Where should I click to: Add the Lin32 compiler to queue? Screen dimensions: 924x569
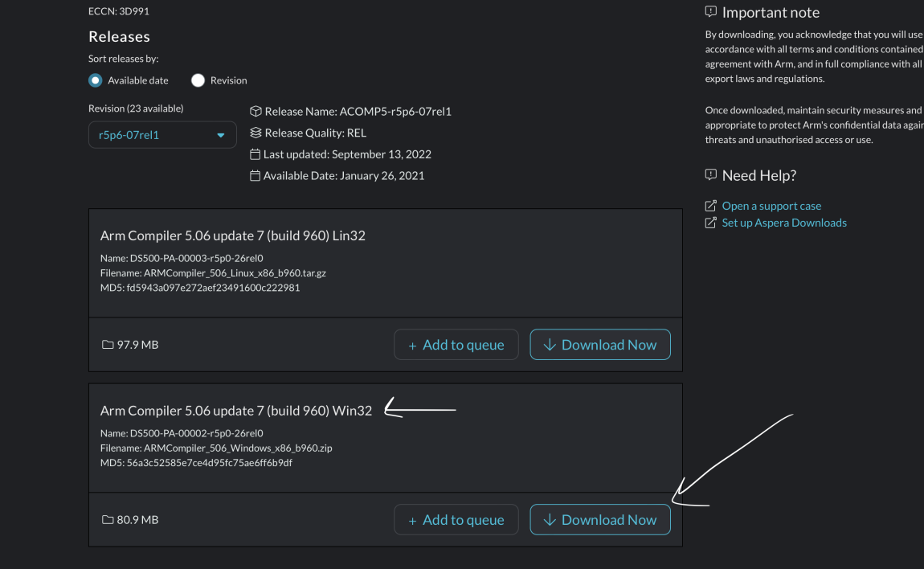(x=456, y=345)
